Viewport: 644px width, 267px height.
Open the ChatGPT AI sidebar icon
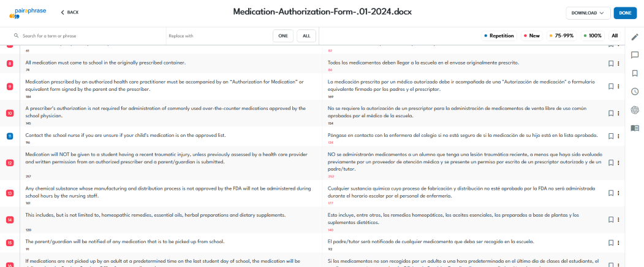pyautogui.click(x=635, y=110)
